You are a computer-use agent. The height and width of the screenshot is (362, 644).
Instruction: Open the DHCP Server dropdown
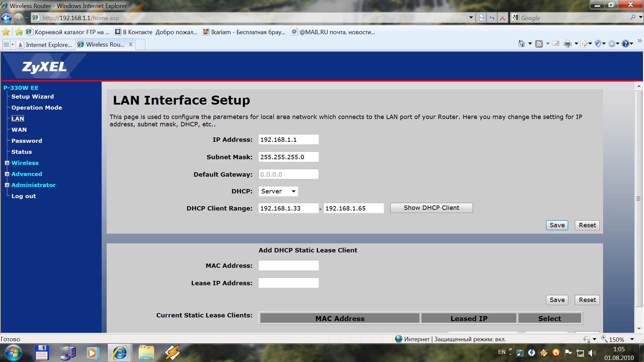click(278, 191)
